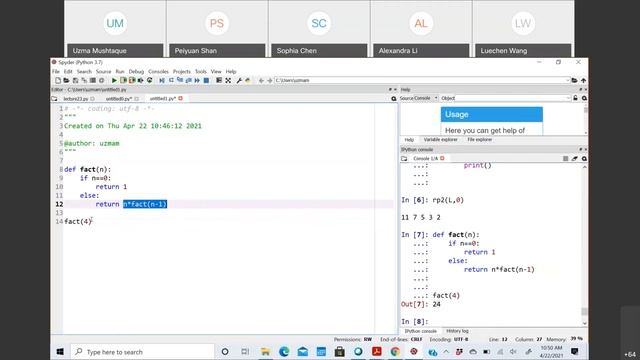
Task: Open the File menu
Action: coord(56,71)
